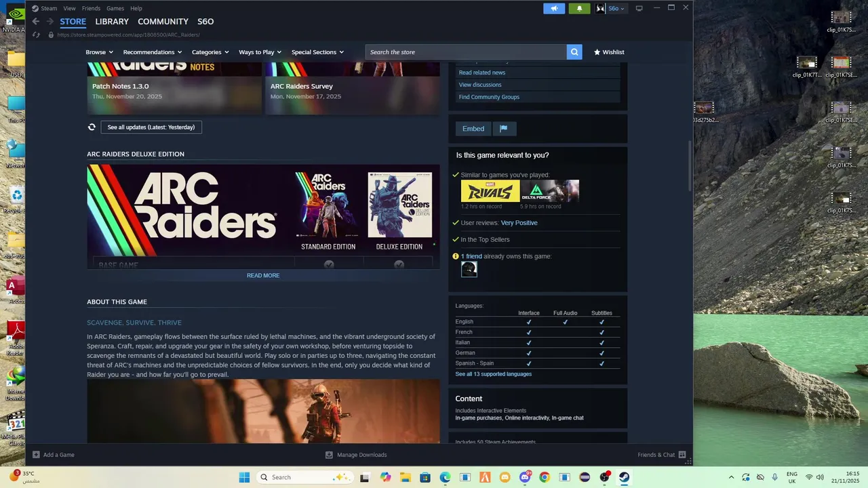Open the Delta Force game capsule
This screenshot has width=868, height=488.
550,191
